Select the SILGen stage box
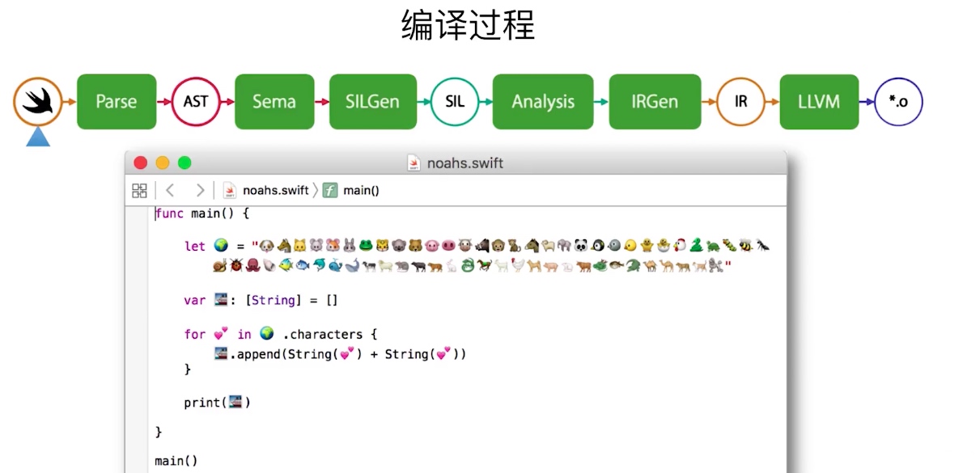This screenshot has width=980, height=473. (x=372, y=102)
